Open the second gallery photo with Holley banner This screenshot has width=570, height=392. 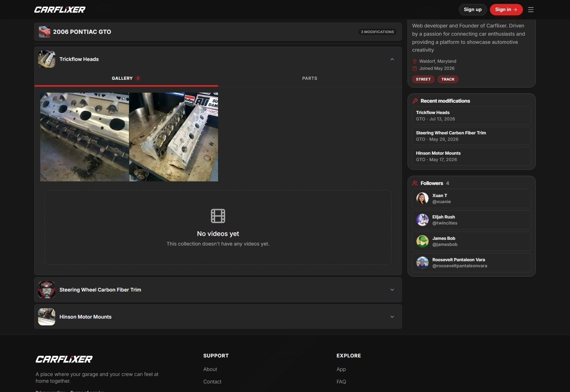pos(173,137)
